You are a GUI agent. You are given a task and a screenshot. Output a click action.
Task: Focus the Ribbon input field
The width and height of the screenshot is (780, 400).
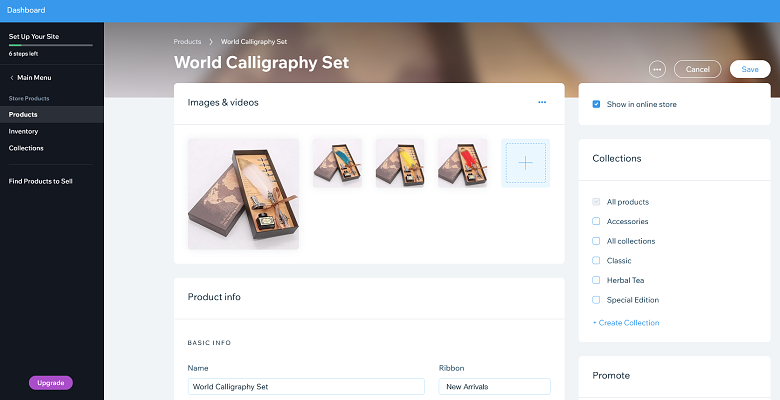click(494, 387)
